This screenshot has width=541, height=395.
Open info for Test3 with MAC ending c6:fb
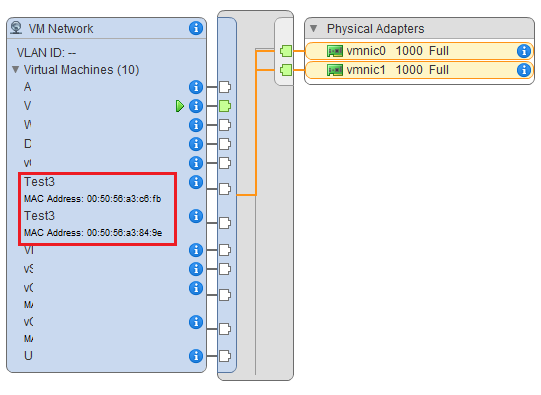[x=196, y=182]
